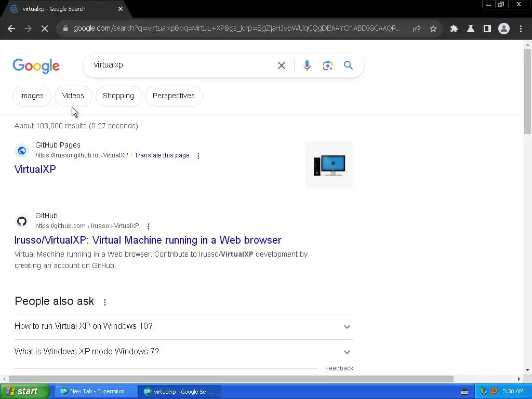Expand 'How to run Virtual XP on Windows 10?'

click(184, 326)
